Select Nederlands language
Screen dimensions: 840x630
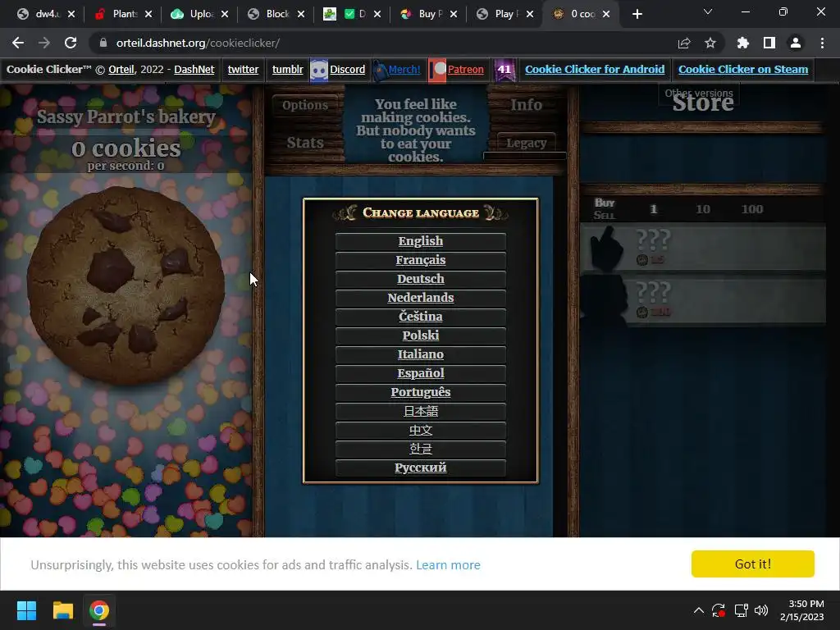[x=421, y=297]
